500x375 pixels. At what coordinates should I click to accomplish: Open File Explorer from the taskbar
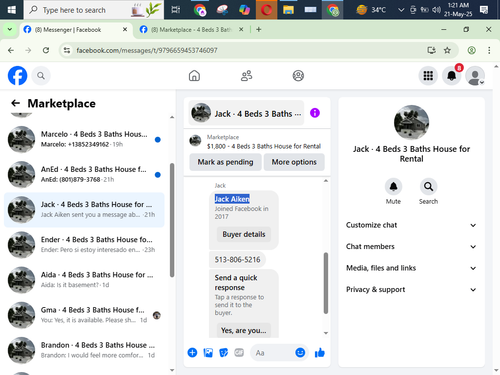[x=288, y=10]
